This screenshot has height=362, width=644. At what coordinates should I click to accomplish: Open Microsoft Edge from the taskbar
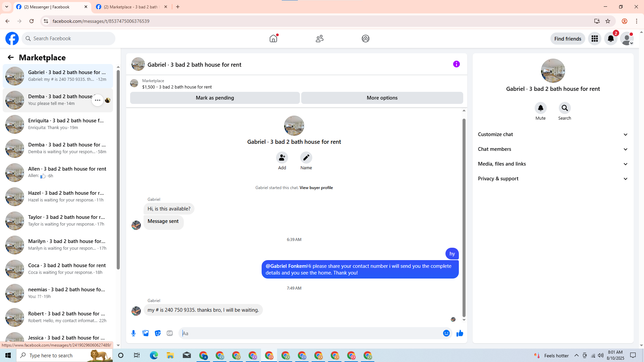[154, 355]
